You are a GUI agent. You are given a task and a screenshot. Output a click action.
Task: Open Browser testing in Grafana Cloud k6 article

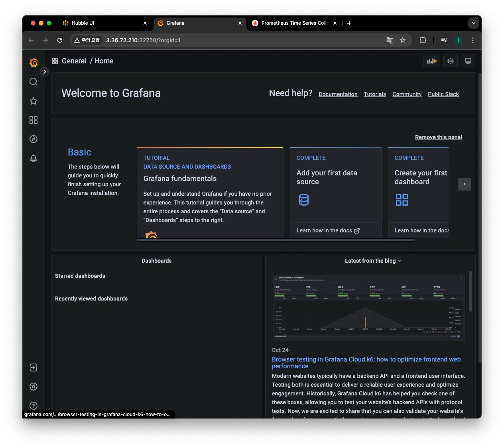click(366, 363)
